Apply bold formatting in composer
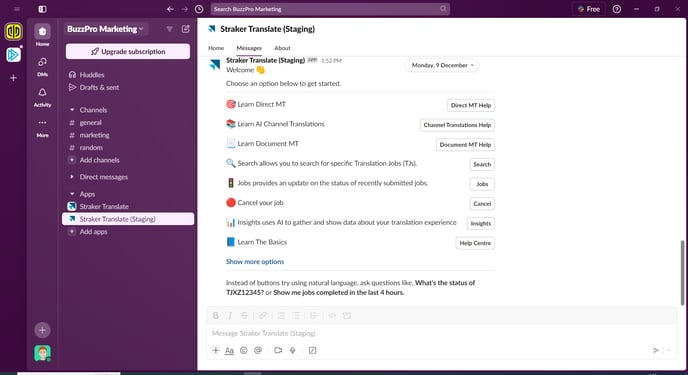Viewport: 688px width, 375px height. [x=215, y=315]
